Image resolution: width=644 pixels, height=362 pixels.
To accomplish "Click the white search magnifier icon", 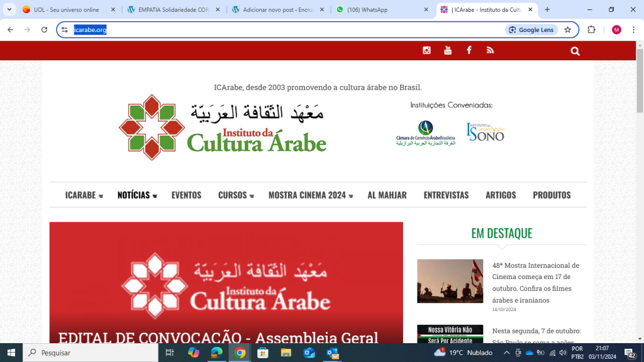I will tap(575, 51).
